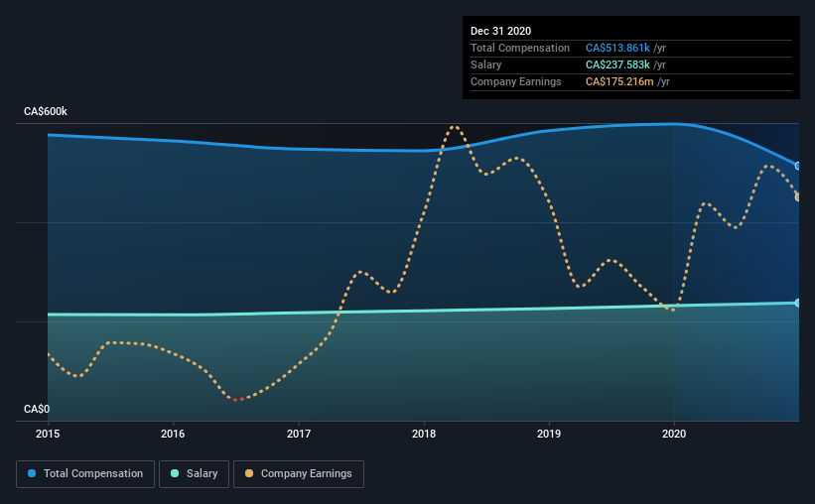Click the CA$175.216m company earnings value
This screenshot has height=504, width=815.
(x=619, y=81)
